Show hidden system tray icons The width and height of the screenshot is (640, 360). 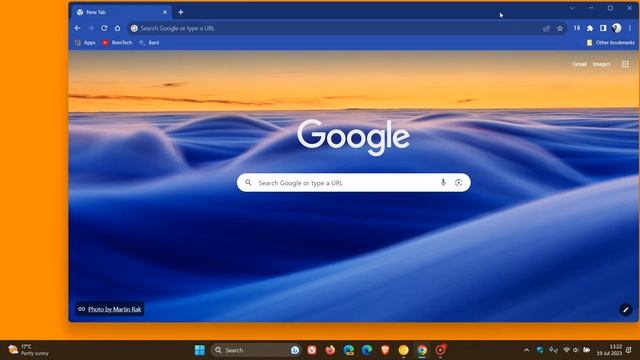tap(527, 350)
